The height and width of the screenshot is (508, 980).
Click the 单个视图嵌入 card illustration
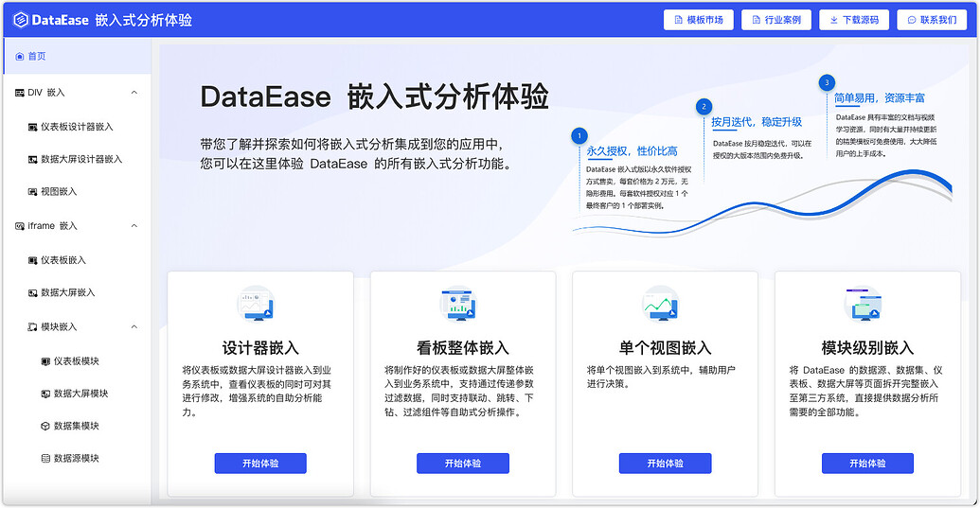tap(661, 304)
